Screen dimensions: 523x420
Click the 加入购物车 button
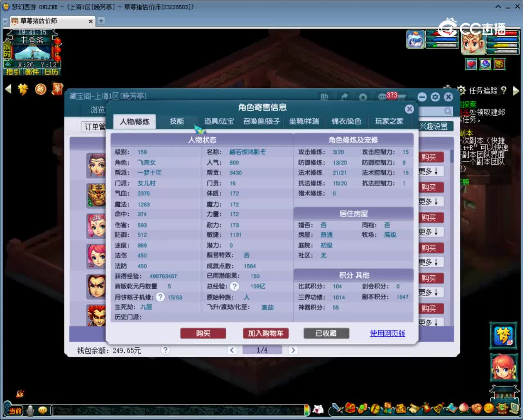coord(265,333)
